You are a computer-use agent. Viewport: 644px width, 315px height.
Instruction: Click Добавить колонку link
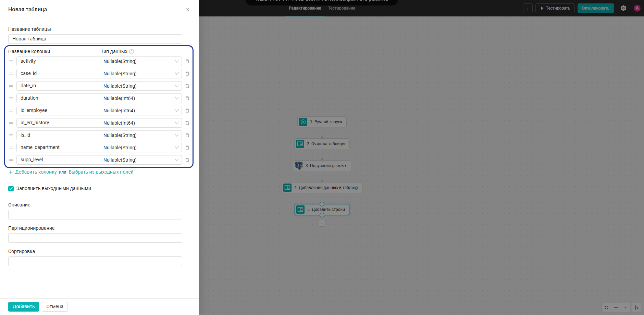tap(36, 172)
